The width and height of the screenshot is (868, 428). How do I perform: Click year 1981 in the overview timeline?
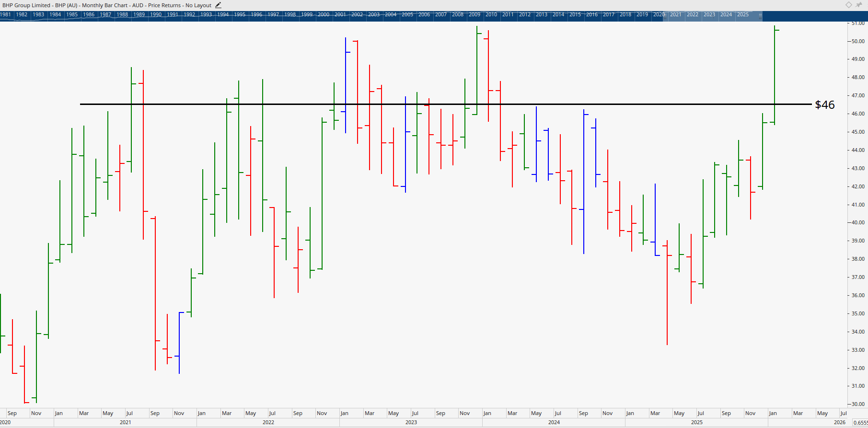[5, 14]
